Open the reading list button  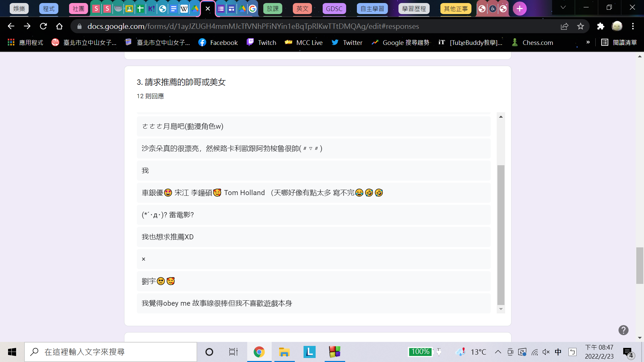point(619,43)
